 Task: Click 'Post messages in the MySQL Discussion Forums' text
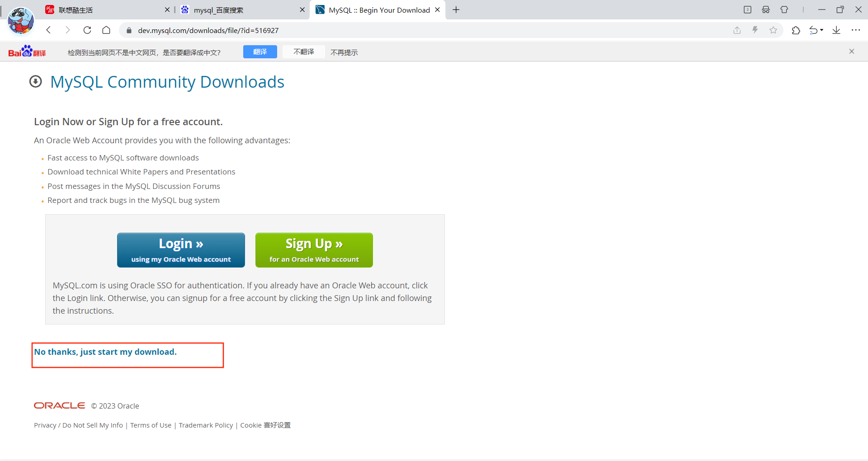(134, 186)
